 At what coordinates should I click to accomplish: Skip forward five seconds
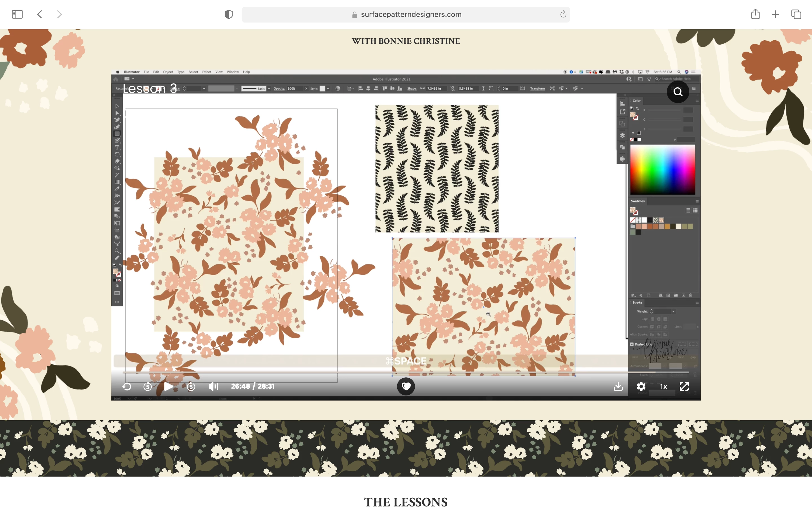[x=191, y=387]
